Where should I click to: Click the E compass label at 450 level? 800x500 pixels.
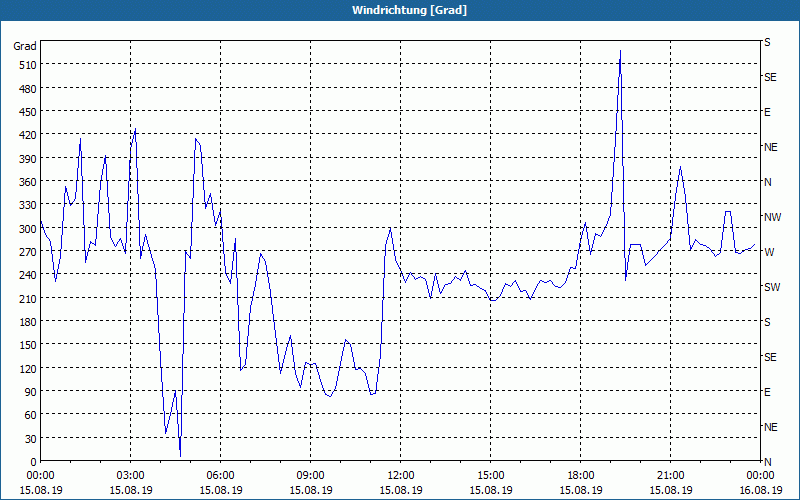coord(767,112)
